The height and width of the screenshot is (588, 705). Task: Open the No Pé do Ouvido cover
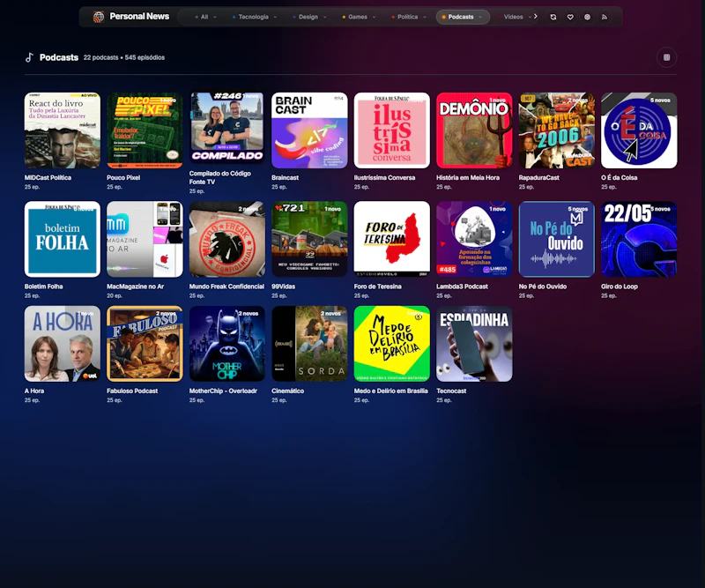[557, 239]
